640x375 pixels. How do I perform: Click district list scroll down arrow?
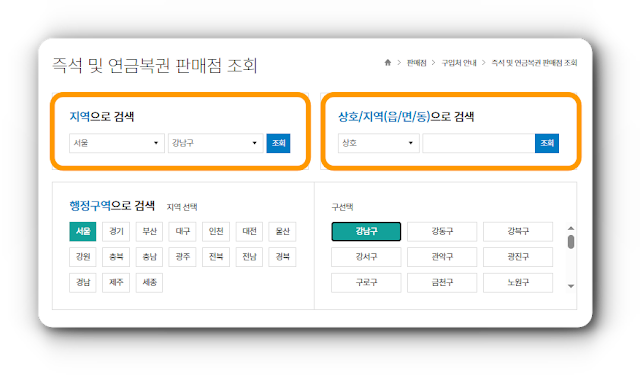click(571, 286)
